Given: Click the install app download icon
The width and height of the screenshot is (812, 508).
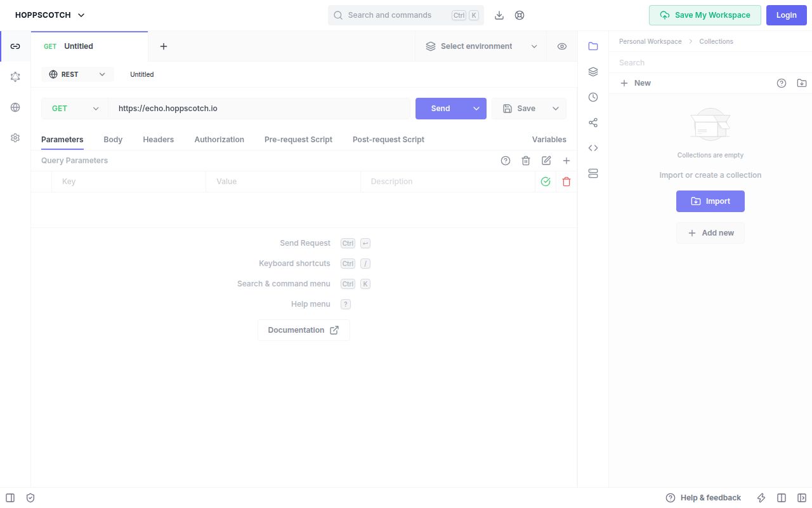Looking at the screenshot, I should tap(499, 15).
